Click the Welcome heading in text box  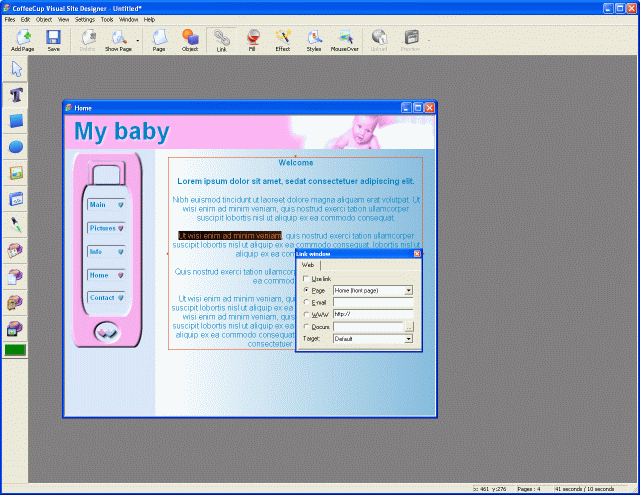click(296, 163)
